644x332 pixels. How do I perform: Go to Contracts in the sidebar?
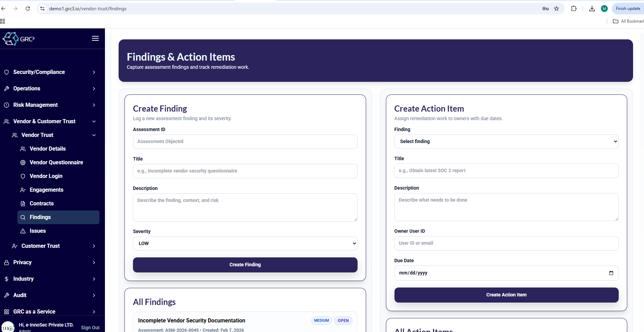point(41,203)
